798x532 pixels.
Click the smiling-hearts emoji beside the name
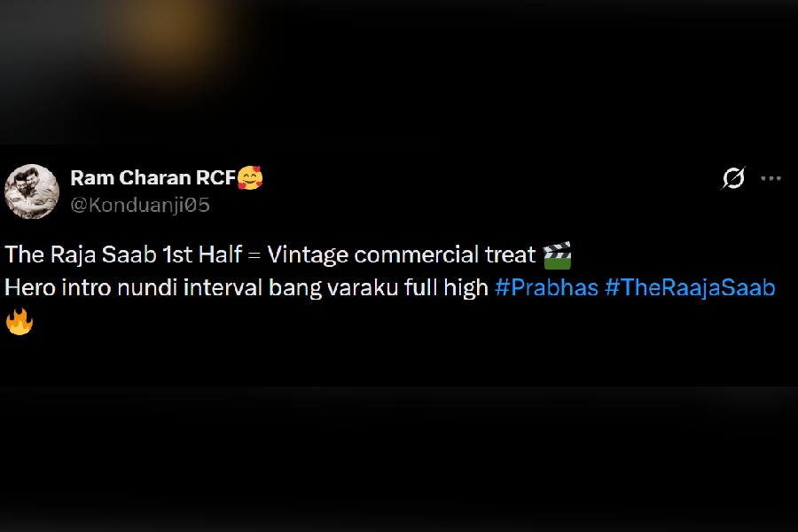pos(250,177)
